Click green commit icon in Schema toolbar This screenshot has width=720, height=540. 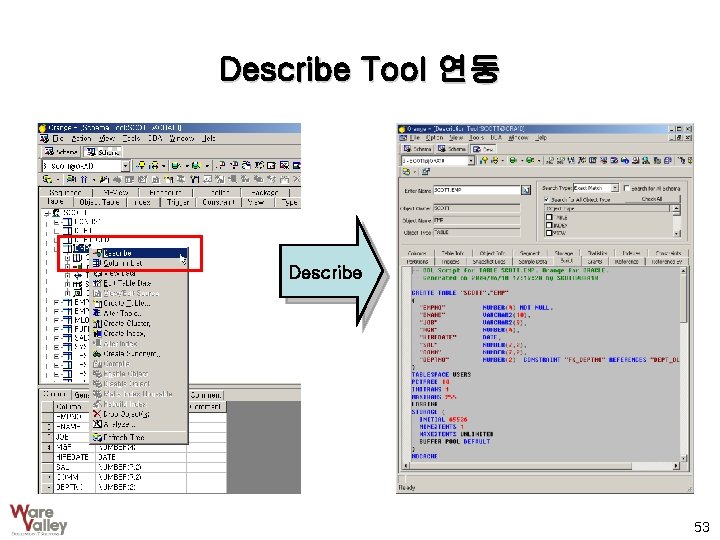pos(175,165)
